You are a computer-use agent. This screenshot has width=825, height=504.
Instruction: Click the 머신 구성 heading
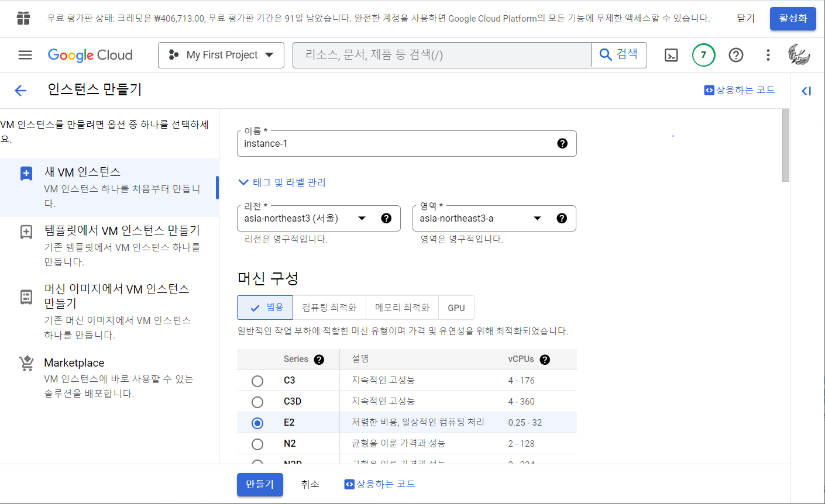coord(268,278)
